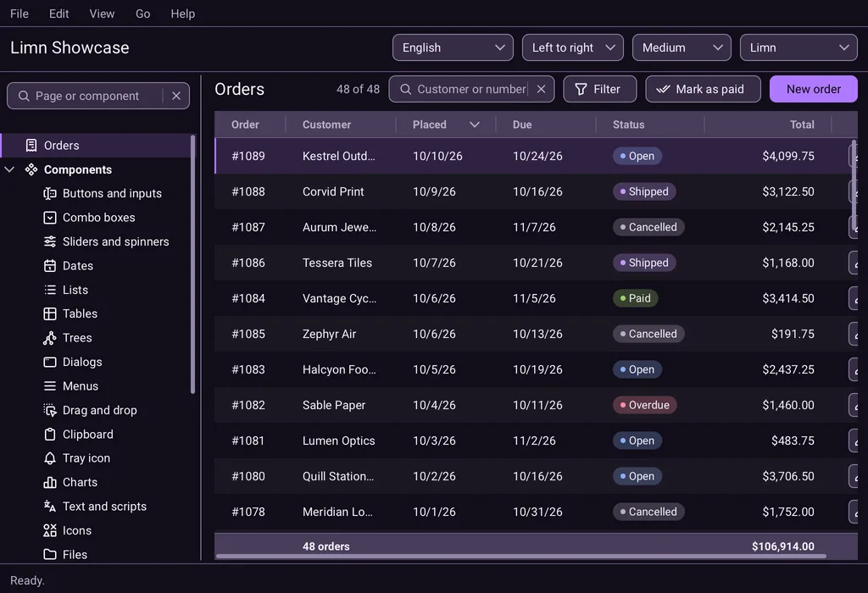Screen dimensions: 868x593
Task: Select the Overdue status badge for #1082
Action: pyautogui.click(x=644, y=406)
